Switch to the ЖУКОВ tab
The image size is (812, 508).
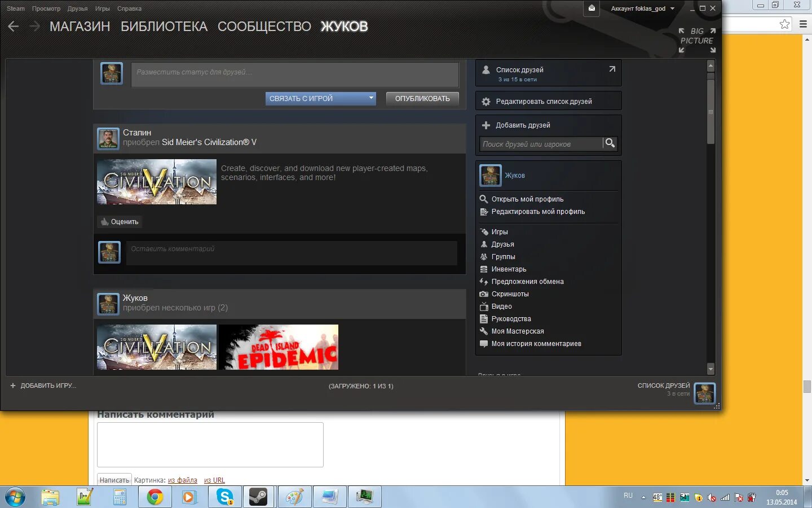click(344, 27)
